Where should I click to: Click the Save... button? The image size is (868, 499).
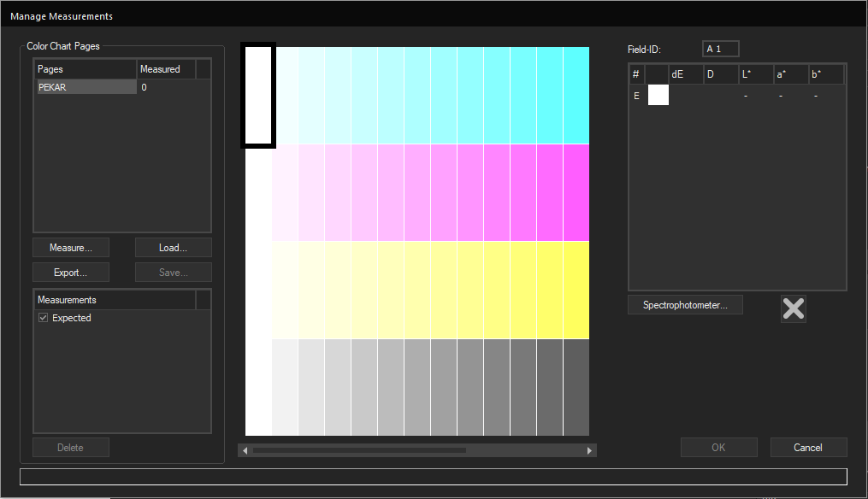[174, 273]
